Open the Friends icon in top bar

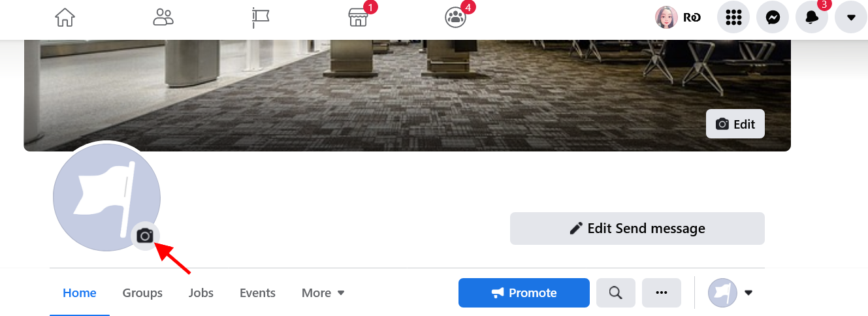point(163,17)
